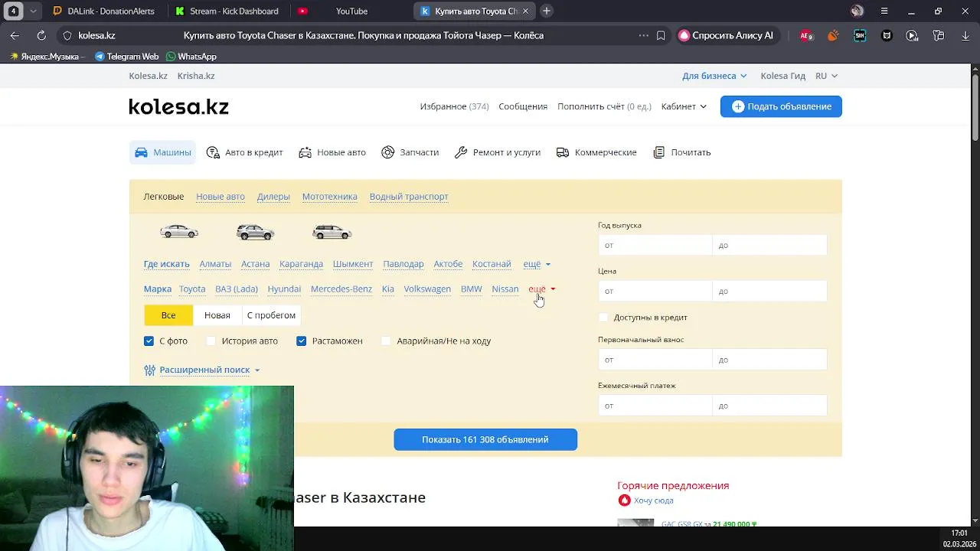The image size is (980, 551).
Task: Select the С пробегом condition toggle
Action: point(271,315)
